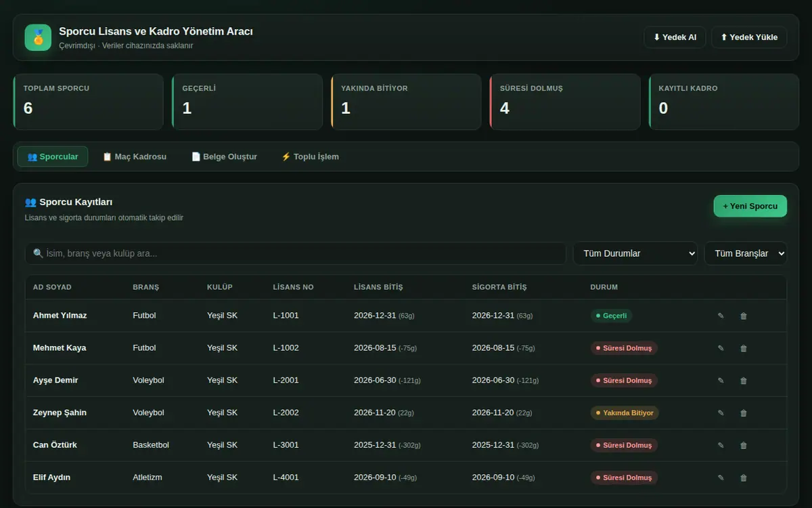Click Mehmet Kaya's Süresi Dolmuş badge
Viewport: 812px width, 508px height.
[624, 348]
